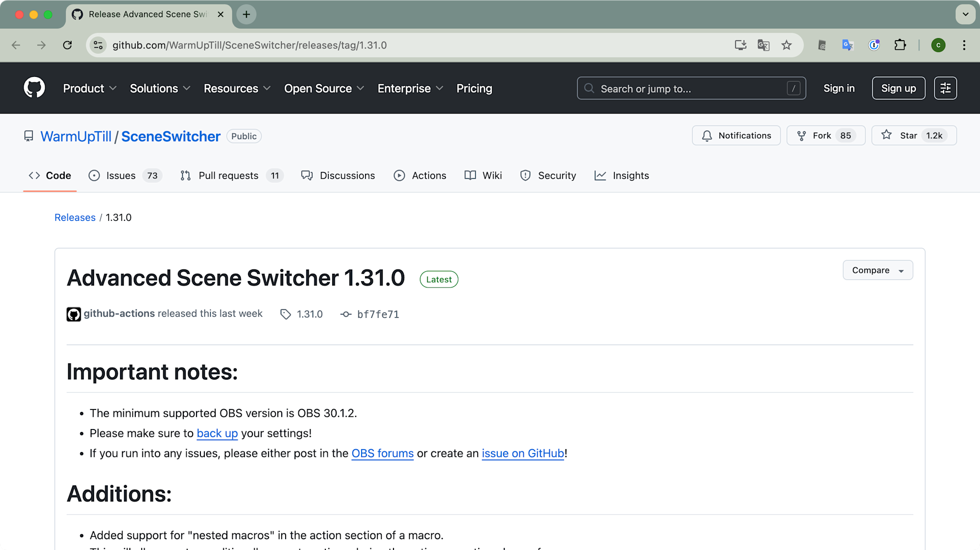Open the SceneSwitcher repository link

[171, 136]
